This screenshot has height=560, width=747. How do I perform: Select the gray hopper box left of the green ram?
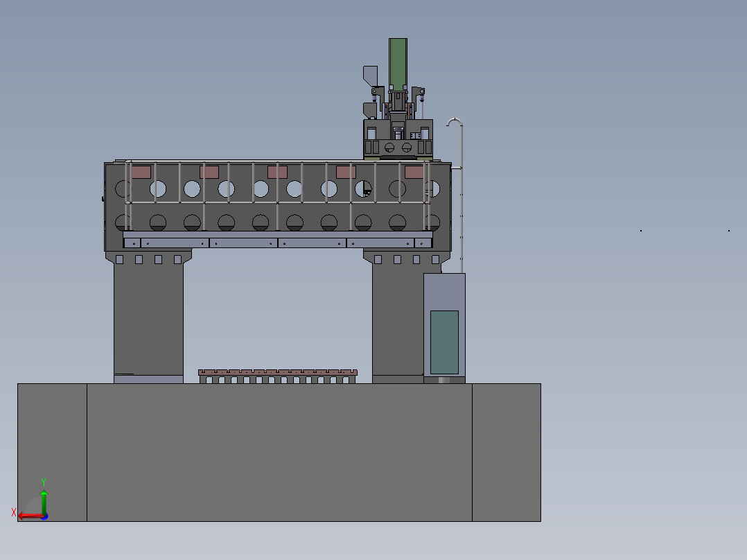coord(371,76)
